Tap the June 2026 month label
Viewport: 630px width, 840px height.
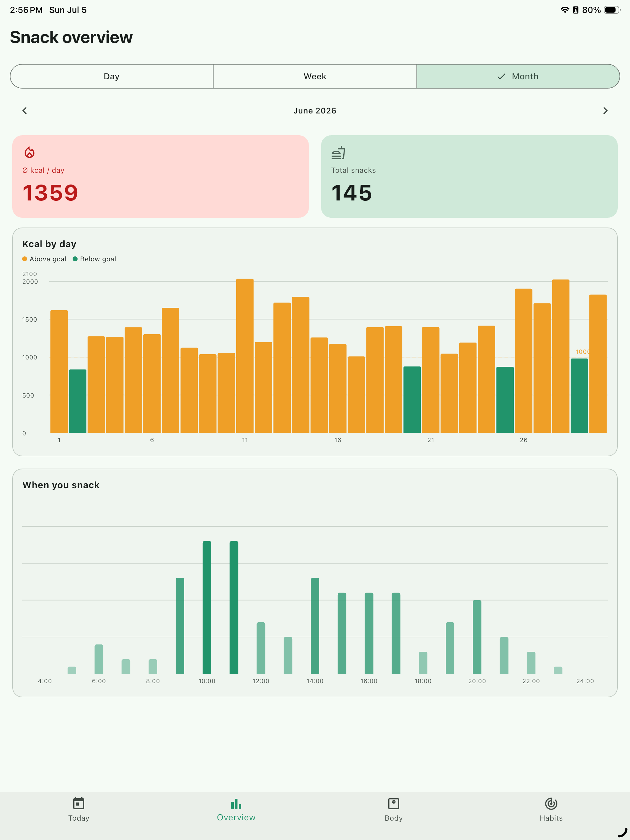tap(315, 110)
